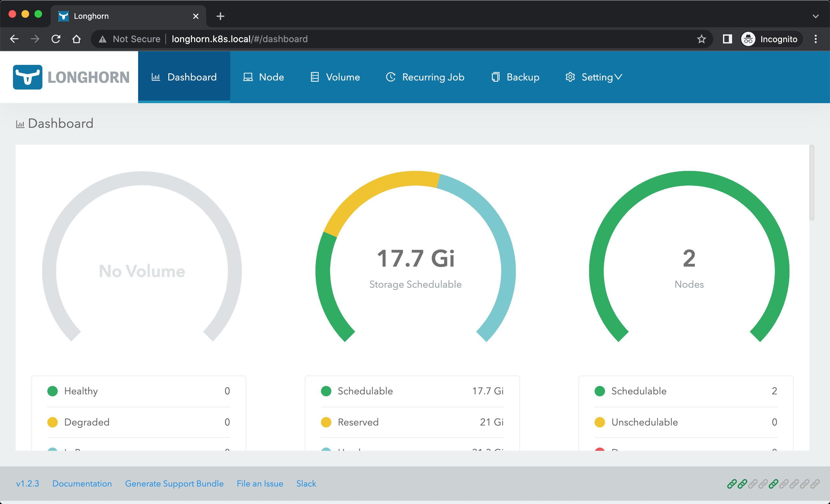Open Chrome three-dot menu
Viewport: 830px width, 504px height.
tap(815, 39)
